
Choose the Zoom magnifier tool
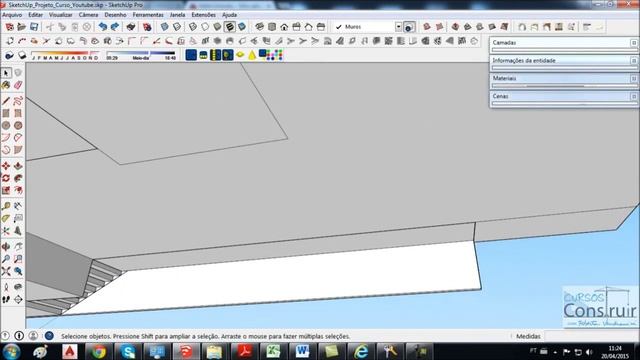tap(6, 259)
